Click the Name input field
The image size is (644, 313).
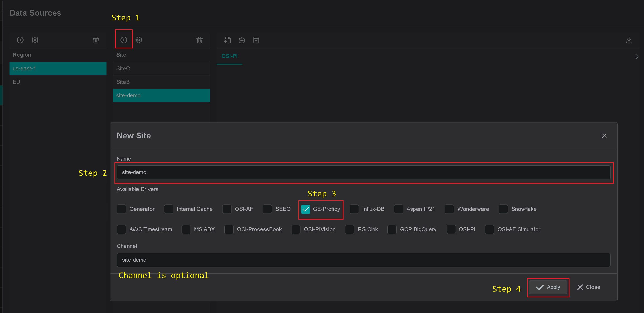pos(364,172)
